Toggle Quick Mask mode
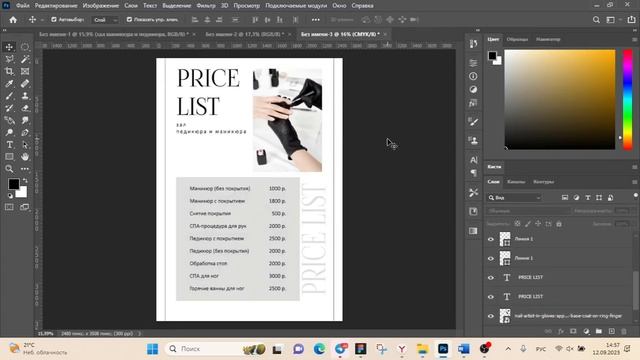This screenshot has width=640, height=360. (9, 207)
